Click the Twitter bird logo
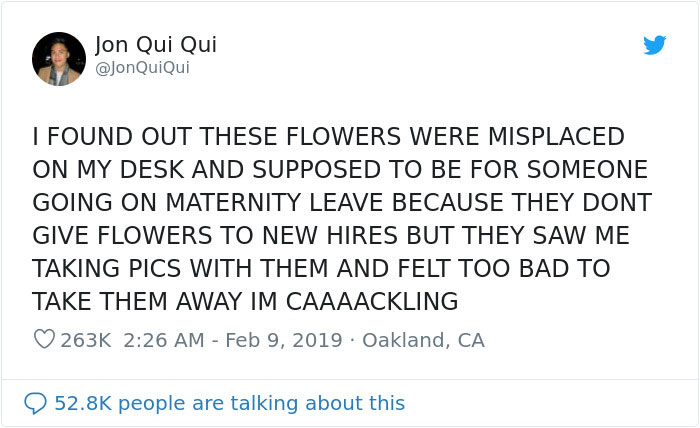The height and width of the screenshot is (428, 700). pos(654,45)
